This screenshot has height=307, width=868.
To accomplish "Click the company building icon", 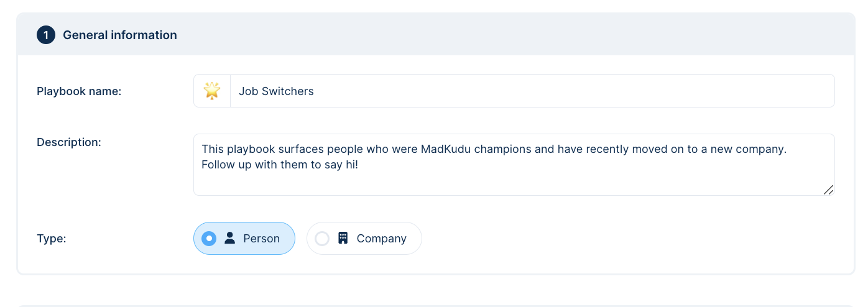I will (x=343, y=238).
